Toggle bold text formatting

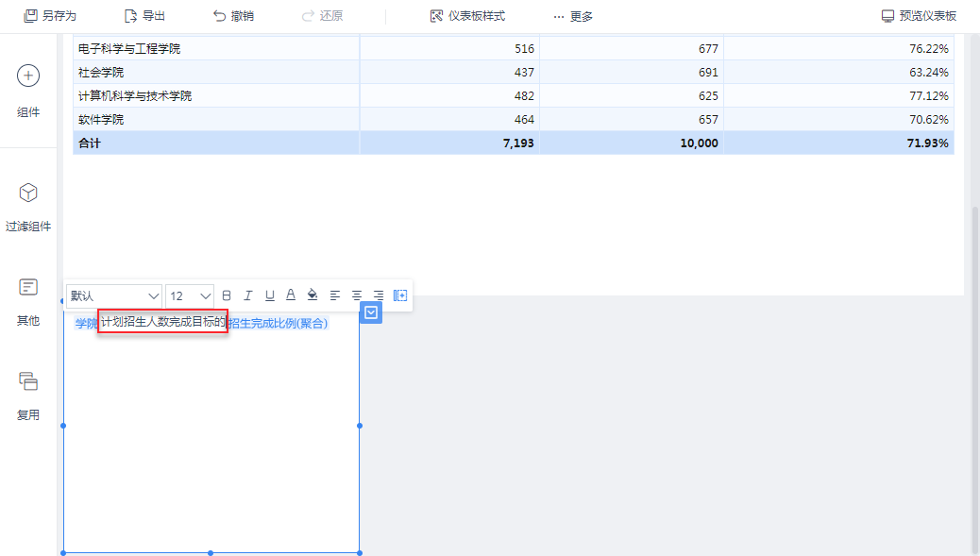[227, 295]
